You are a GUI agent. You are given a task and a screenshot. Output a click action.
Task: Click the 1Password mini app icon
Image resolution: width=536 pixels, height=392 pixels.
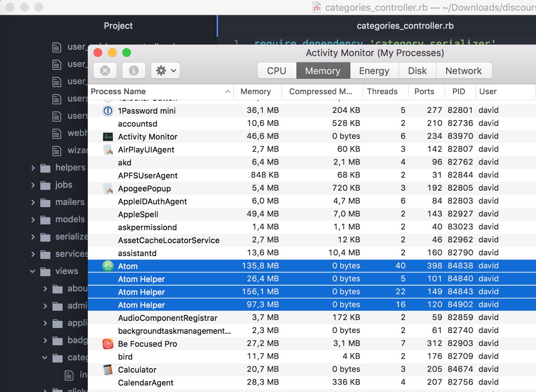[x=108, y=111]
